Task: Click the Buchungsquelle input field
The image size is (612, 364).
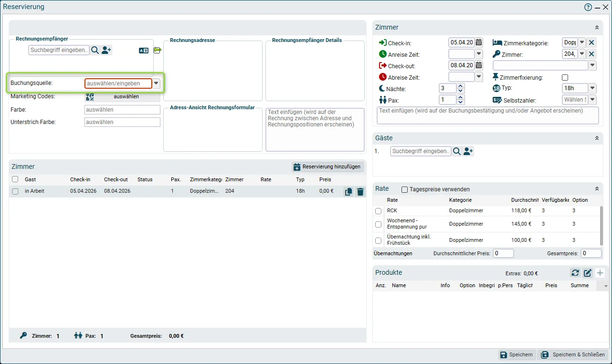Action: pos(118,83)
